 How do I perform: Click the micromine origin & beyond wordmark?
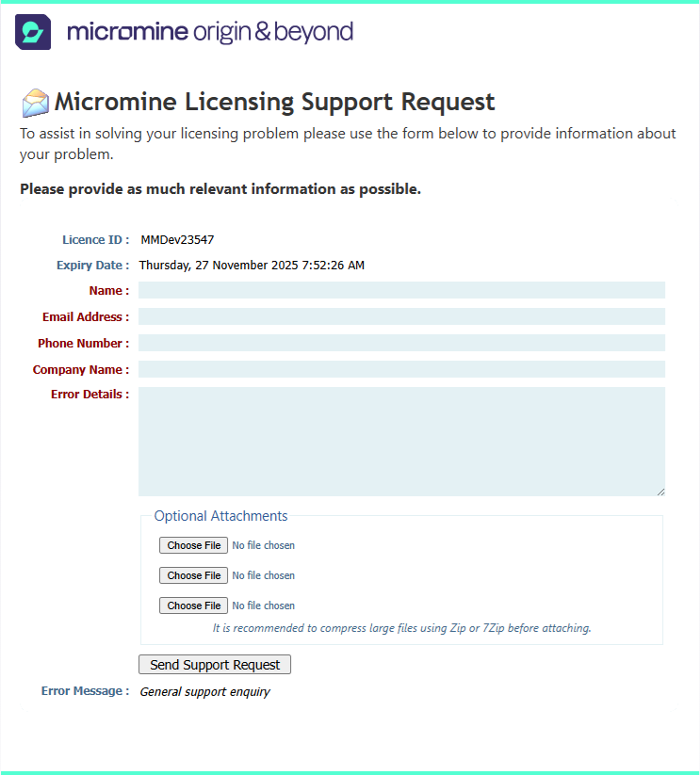point(210,32)
